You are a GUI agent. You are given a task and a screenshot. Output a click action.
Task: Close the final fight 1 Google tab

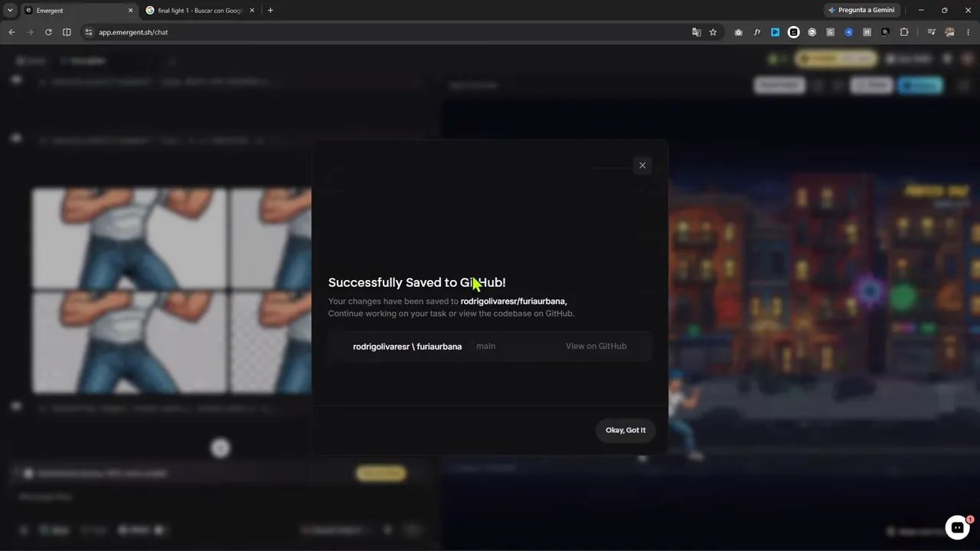click(253, 11)
